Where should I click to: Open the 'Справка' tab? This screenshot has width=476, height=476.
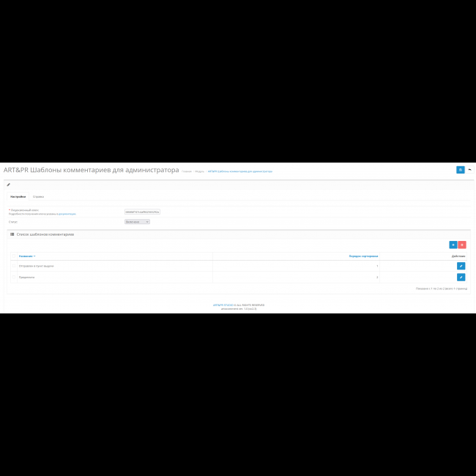[x=38, y=196]
